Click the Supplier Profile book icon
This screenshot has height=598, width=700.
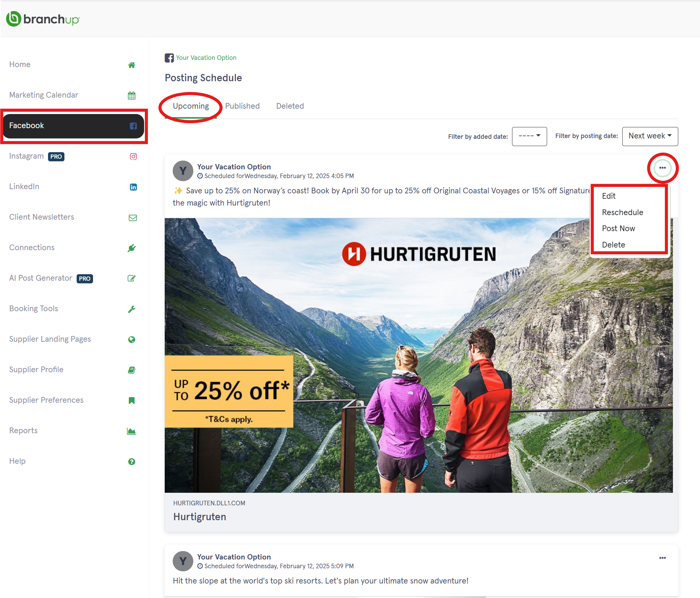coord(132,370)
